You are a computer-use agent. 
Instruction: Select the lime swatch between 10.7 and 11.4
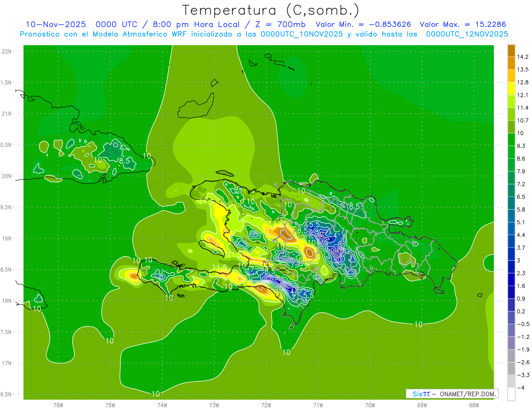pyautogui.click(x=511, y=114)
